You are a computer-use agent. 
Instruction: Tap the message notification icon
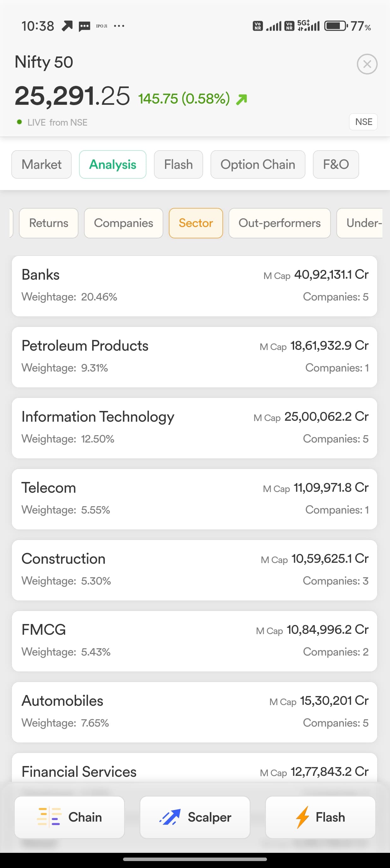[84, 26]
